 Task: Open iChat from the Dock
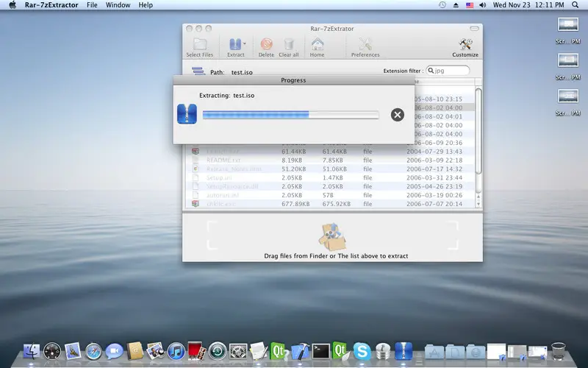pyautogui.click(x=114, y=352)
